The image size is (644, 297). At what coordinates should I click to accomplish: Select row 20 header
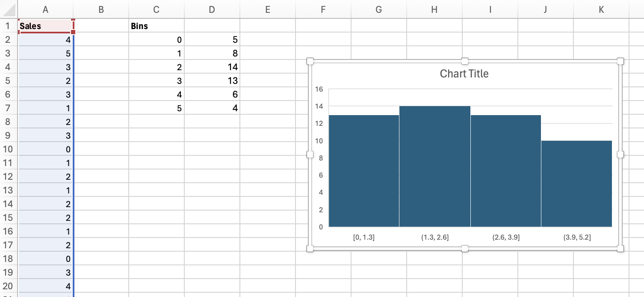coord(9,286)
